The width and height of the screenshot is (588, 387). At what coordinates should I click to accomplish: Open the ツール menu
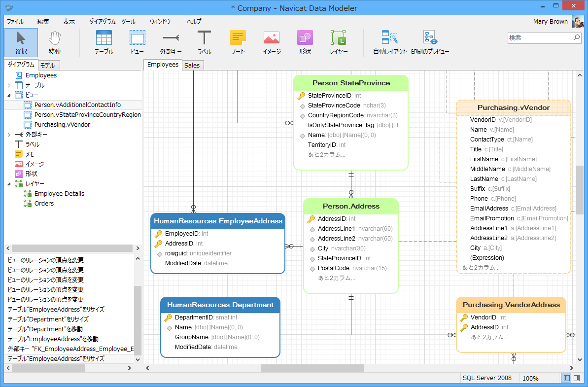[128, 21]
